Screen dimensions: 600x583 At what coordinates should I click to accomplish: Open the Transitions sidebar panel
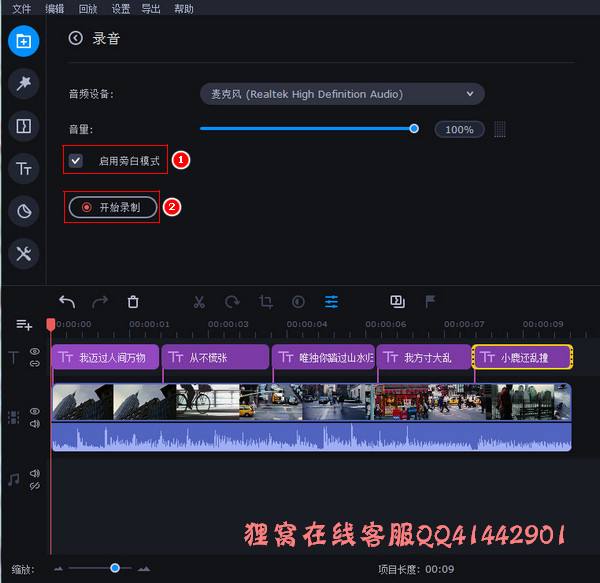coord(24,126)
